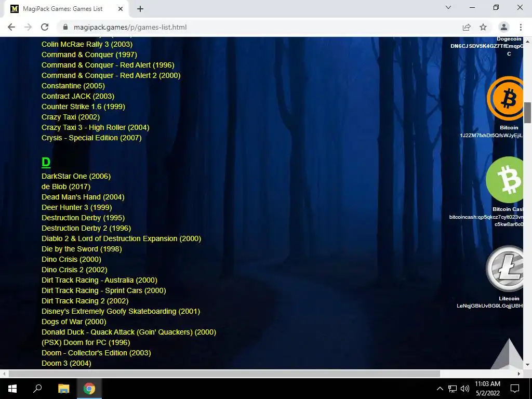Click the vertical scrollbar down arrow
The height and width of the screenshot is (399, 532).
527,365
